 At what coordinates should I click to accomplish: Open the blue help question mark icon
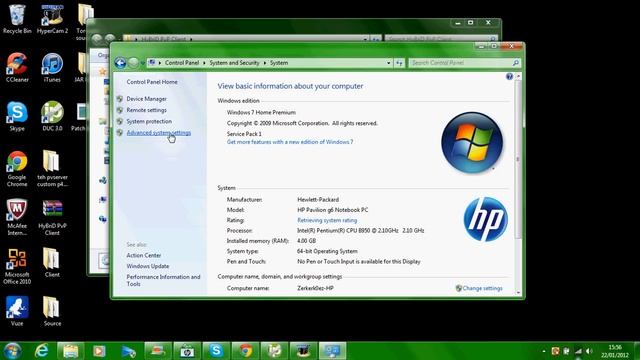[x=509, y=76]
